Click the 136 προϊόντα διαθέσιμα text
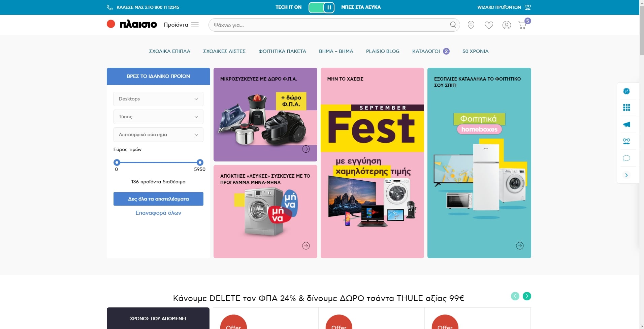Viewport: 644px width, 329px height. tap(158, 182)
